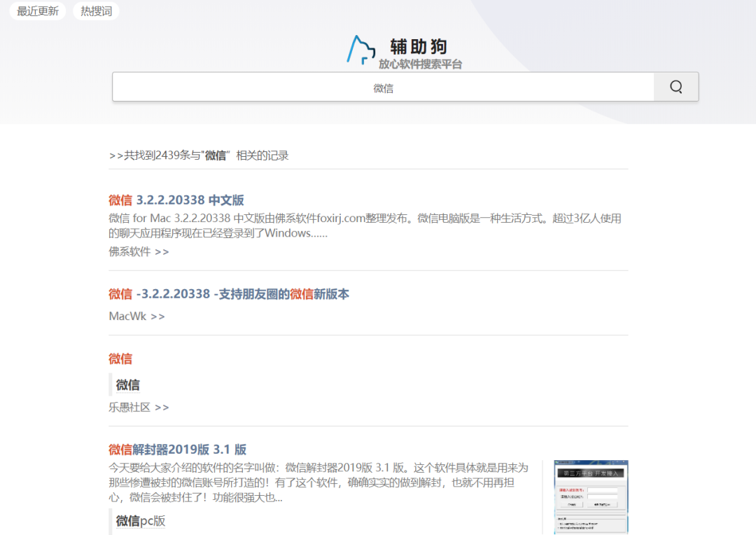The width and height of the screenshot is (756, 535).
Task: Click the 放心软件搜索平台 tagline
Action: coord(420,64)
